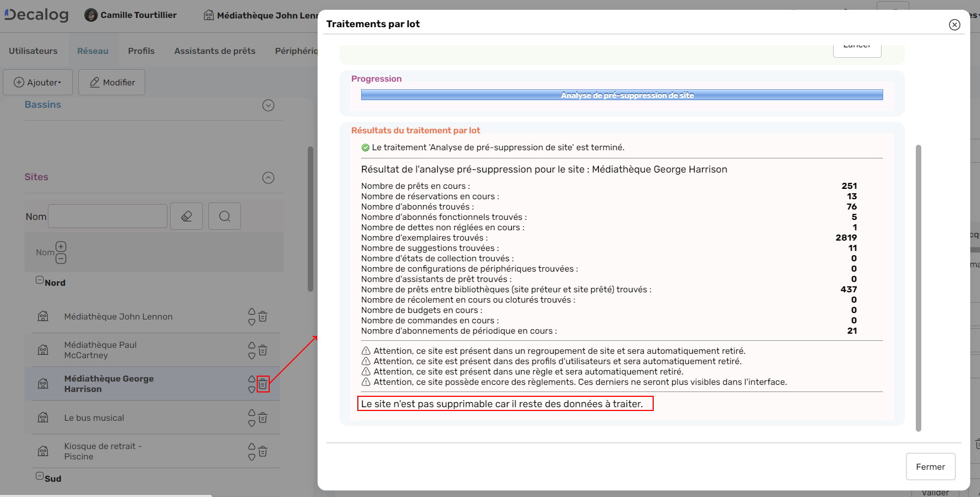The image size is (980, 497).
Task: Open the Modifier edit tool
Action: (x=111, y=82)
